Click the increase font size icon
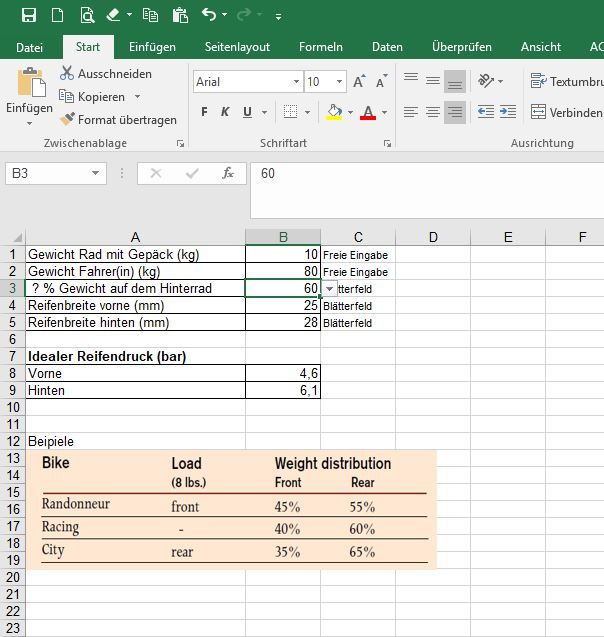Screen dimensions: 604x637 point(360,82)
